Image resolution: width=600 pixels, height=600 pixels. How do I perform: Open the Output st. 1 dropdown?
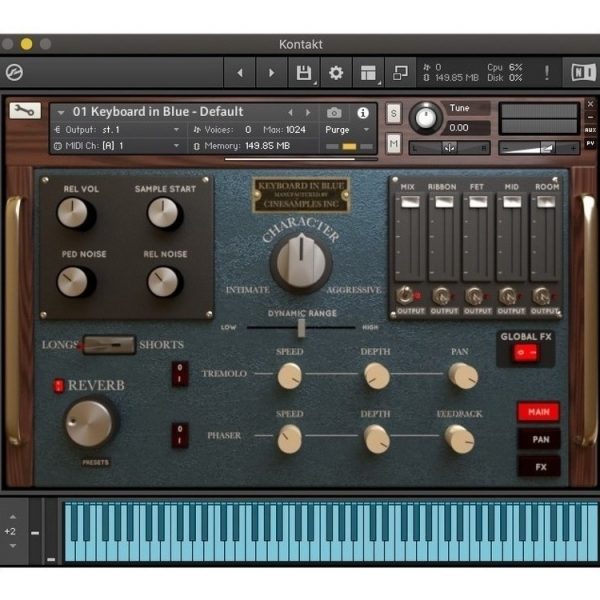click(117, 130)
